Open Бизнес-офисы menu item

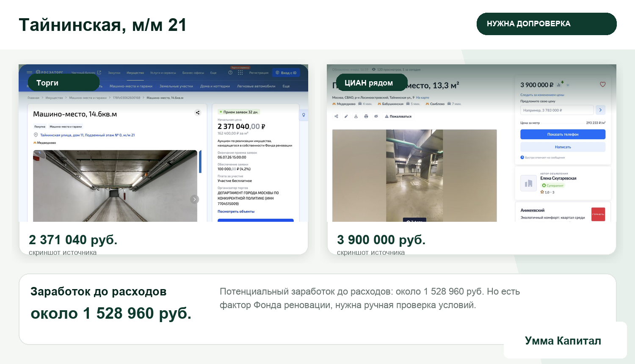tap(193, 73)
